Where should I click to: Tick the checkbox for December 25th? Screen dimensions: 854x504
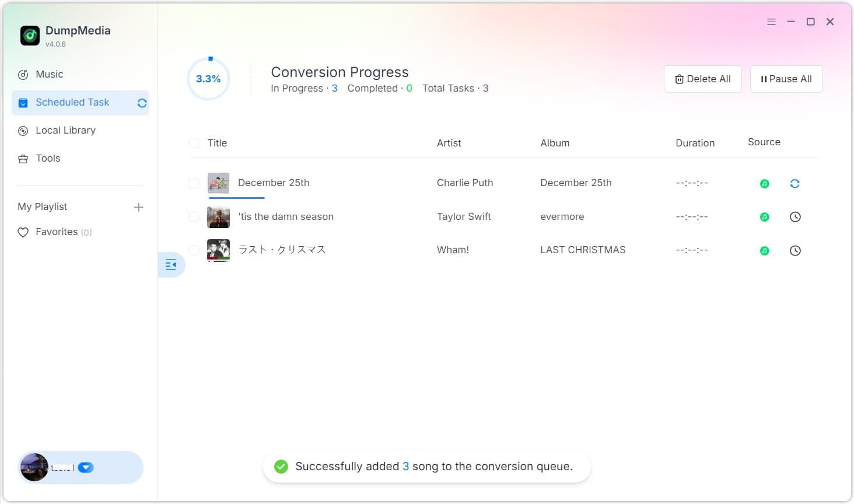pos(194,184)
